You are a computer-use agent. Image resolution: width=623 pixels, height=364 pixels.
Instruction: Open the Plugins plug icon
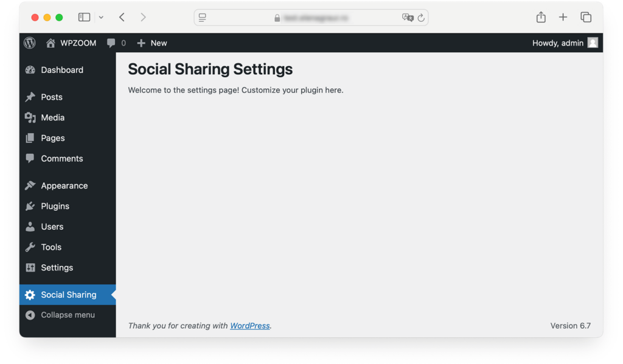pos(30,206)
